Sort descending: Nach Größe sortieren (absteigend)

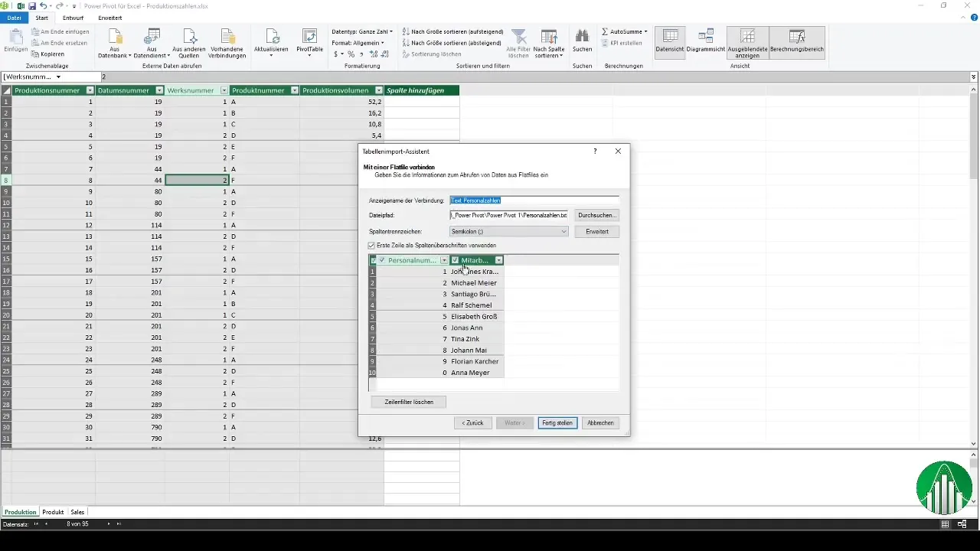pyautogui.click(x=452, y=43)
